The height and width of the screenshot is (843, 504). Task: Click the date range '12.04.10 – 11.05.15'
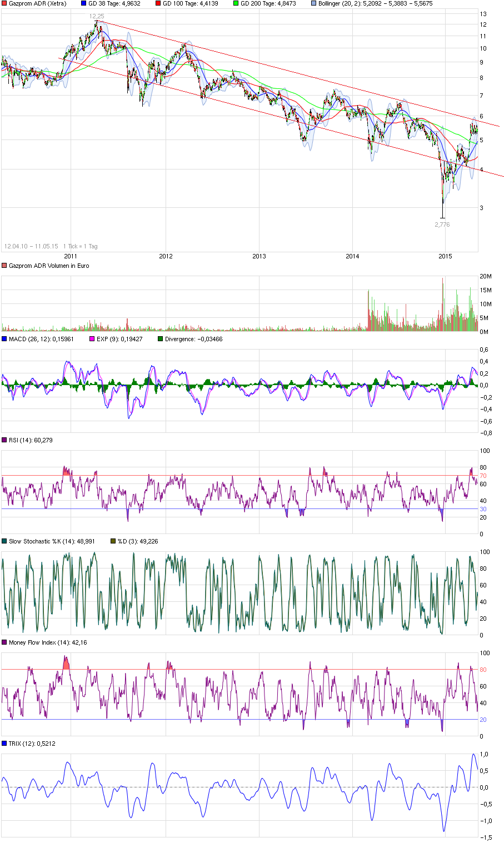click(31, 246)
